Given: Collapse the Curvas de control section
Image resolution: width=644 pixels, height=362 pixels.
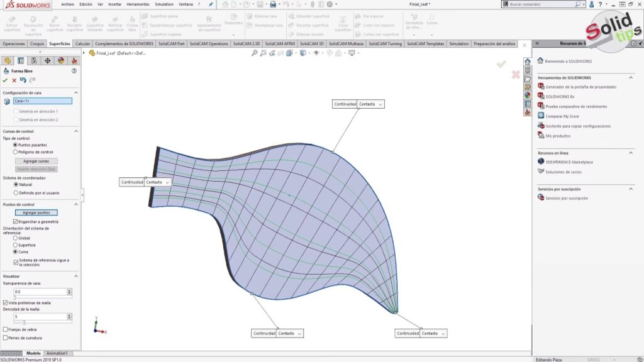Looking at the screenshot, I should [x=76, y=131].
